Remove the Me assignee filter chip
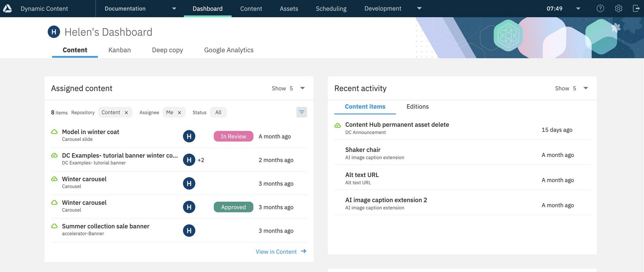Screen dimensions: 644x272 point(179,113)
